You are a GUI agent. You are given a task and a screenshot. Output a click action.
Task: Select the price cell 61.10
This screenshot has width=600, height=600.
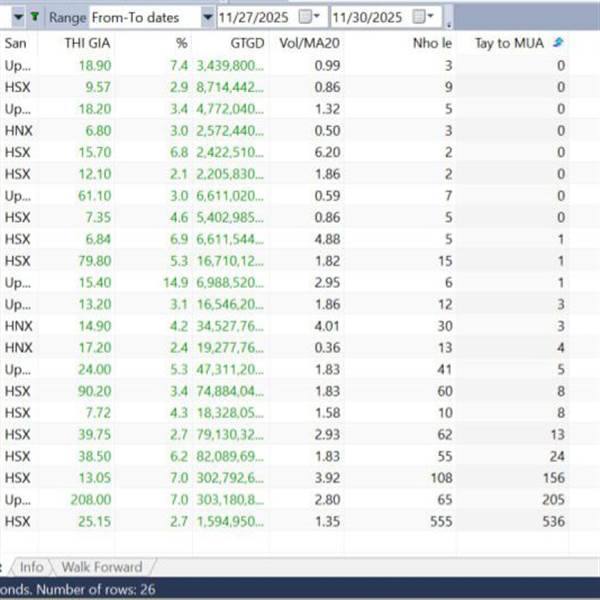pos(95,196)
